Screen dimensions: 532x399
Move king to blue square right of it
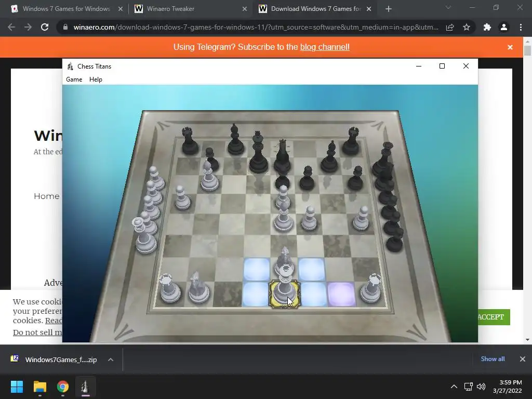313,294
